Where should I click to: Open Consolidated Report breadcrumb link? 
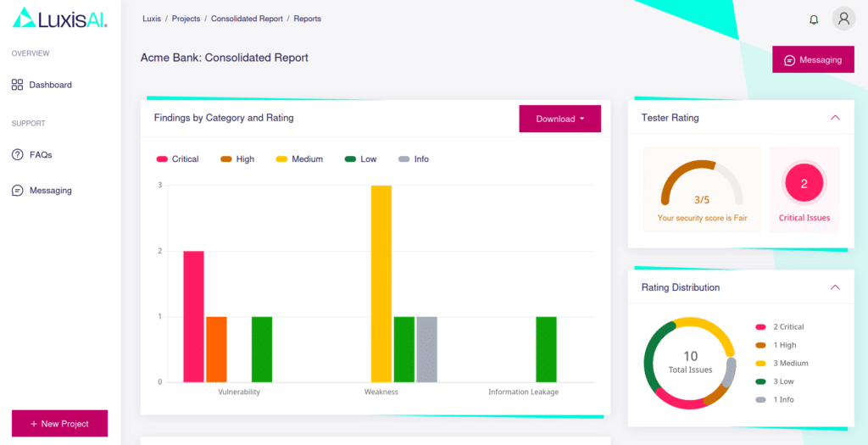pyautogui.click(x=248, y=19)
